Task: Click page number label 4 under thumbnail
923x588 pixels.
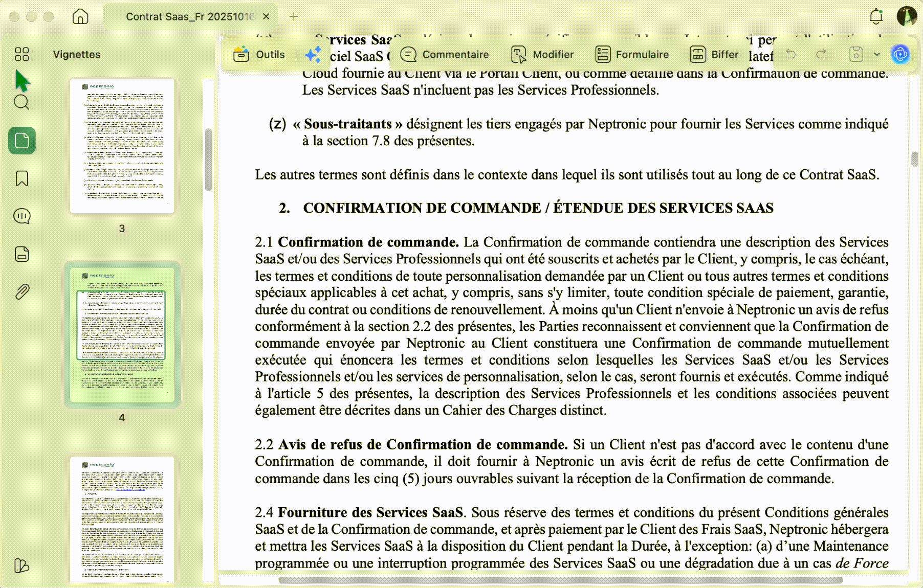Action: click(x=122, y=418)
